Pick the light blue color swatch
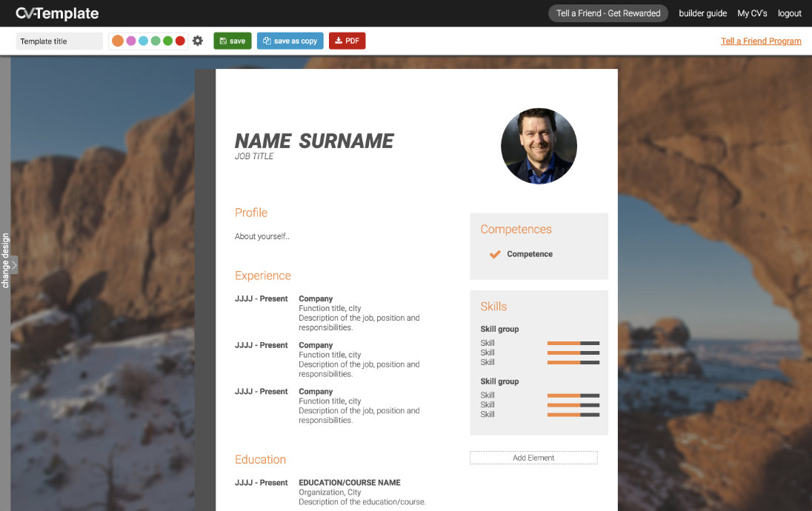 coord(143,41)
